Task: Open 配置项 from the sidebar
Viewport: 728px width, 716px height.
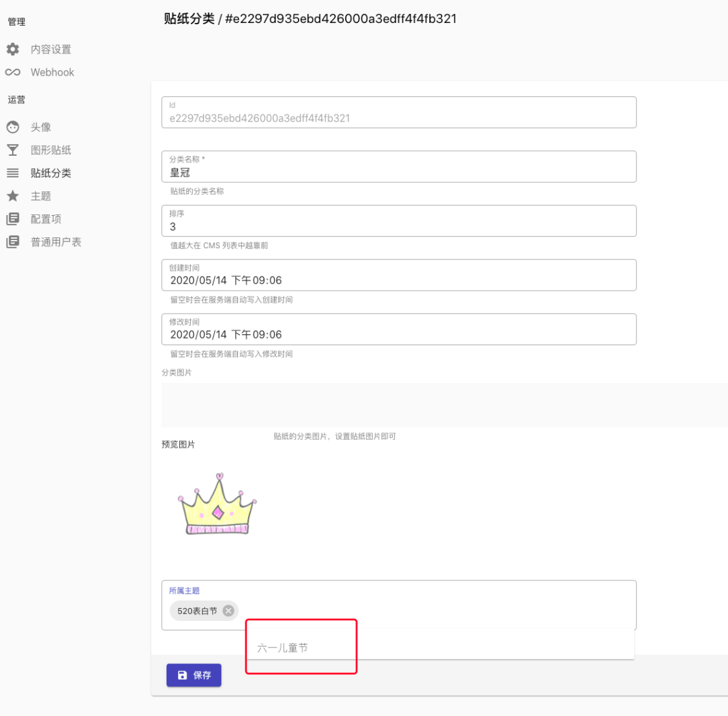Action: click(46, 218)
